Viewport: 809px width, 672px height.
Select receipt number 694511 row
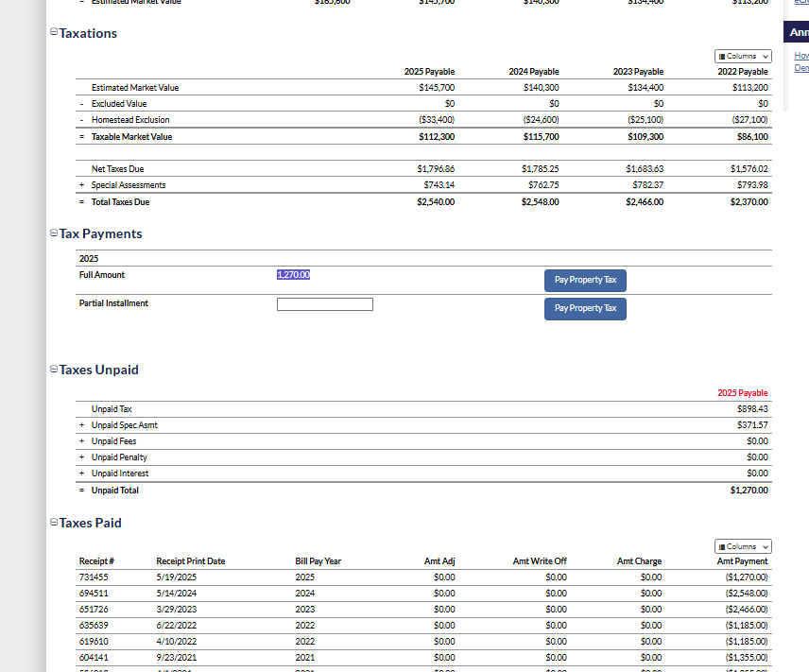[x=94, y=593]
